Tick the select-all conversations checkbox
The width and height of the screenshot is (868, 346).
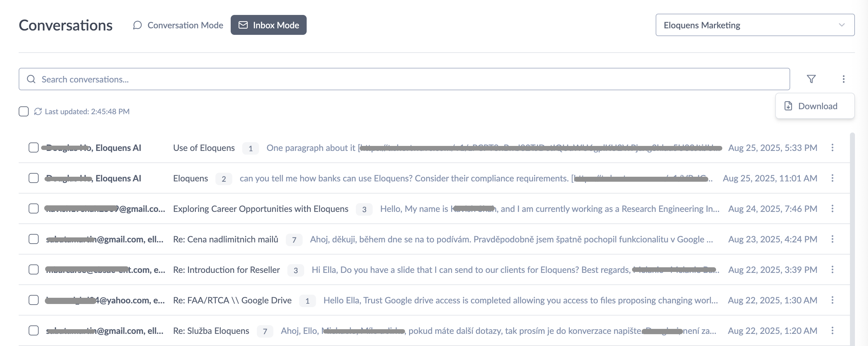click(x=24, y=111)
